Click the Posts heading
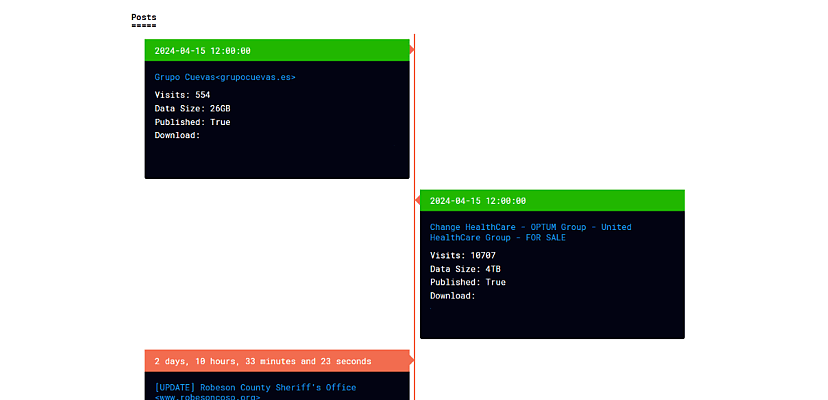828x400 pixels. tap(144, 17)
